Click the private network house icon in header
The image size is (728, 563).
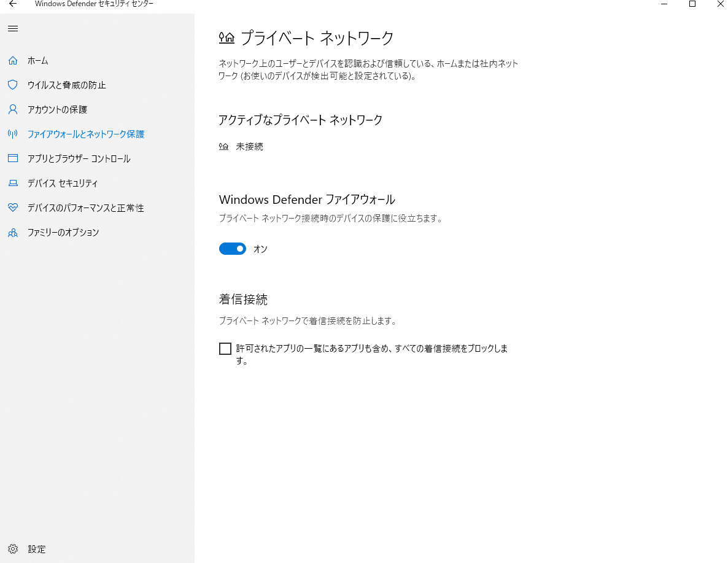pyautogui.click(x=225, y=37)
